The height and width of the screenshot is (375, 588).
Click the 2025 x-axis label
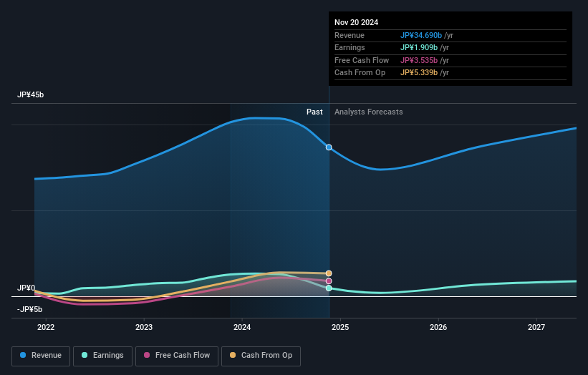click(x=340, y=328)
